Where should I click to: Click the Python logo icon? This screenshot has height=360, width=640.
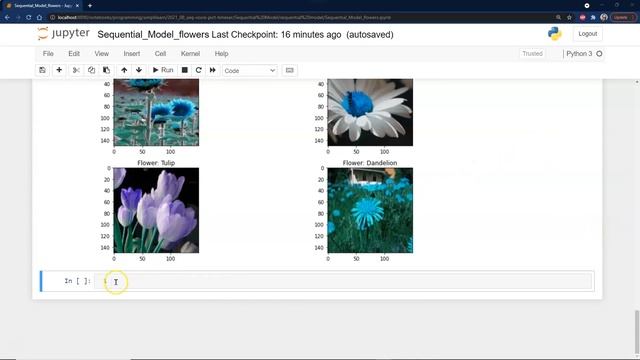coord(554,34)
